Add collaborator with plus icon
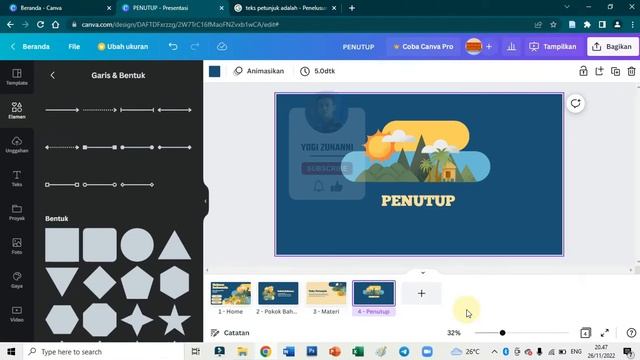This screenshot has height=360, width=640. 489,47
